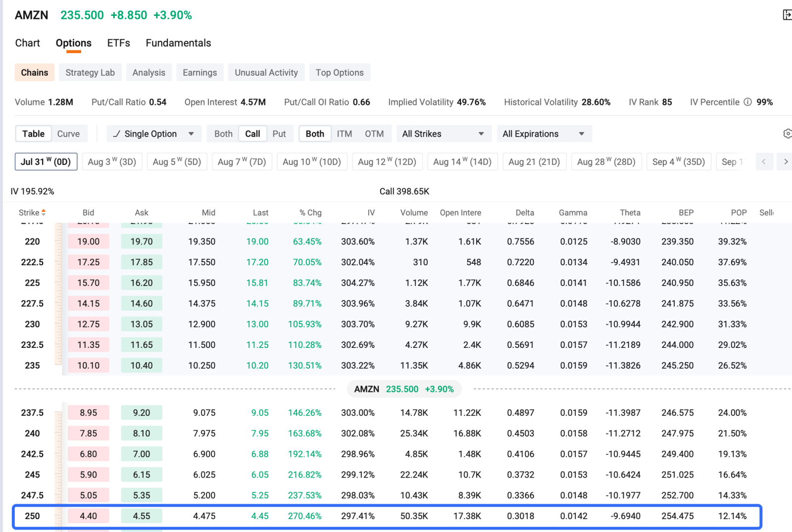The width and height of the screenshot is (792, 532).
Task: Select Aug 14 (14D) expiration
Action: click(462, 162)
